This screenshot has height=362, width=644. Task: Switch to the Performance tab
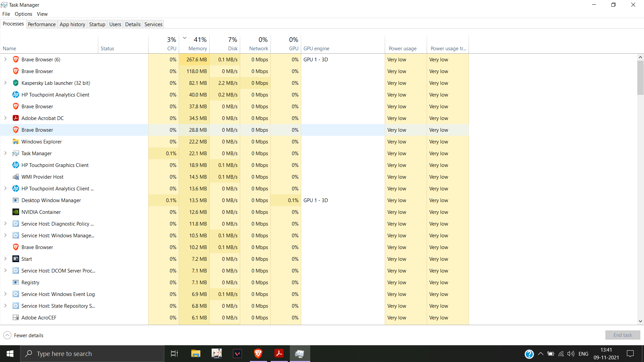point(42,24)
